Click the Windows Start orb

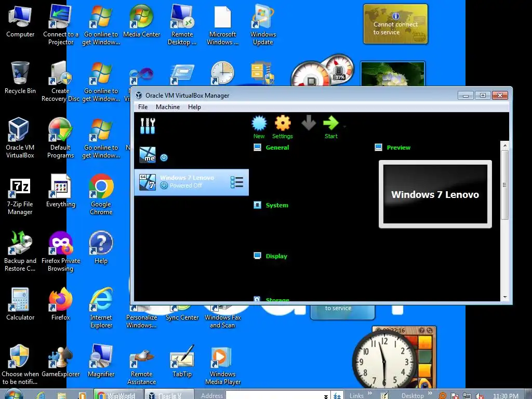[14, 395]
